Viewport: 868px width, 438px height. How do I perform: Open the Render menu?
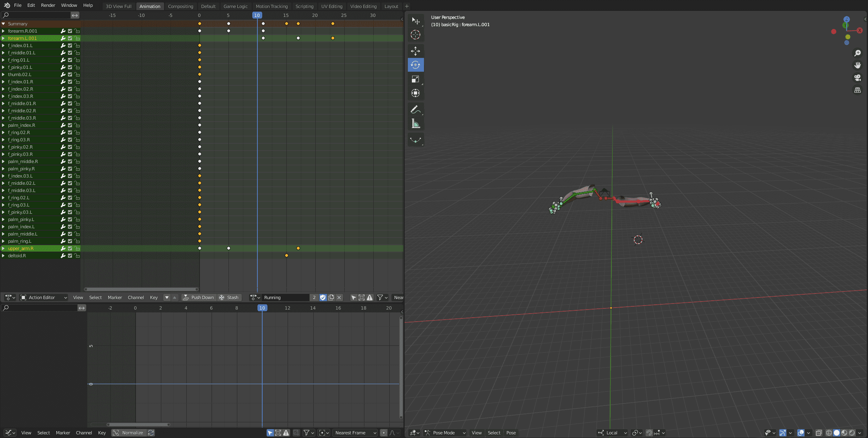click(48, 5)
